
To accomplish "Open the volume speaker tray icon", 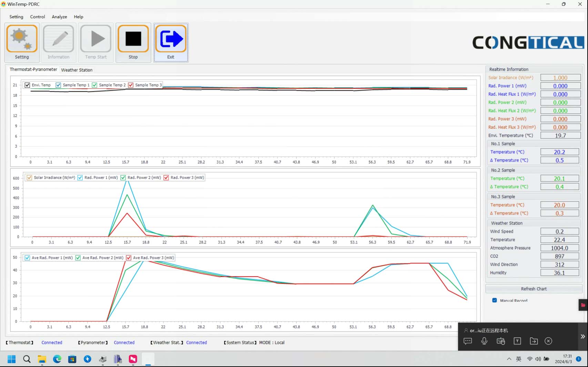I will click(x=538, y=359).
